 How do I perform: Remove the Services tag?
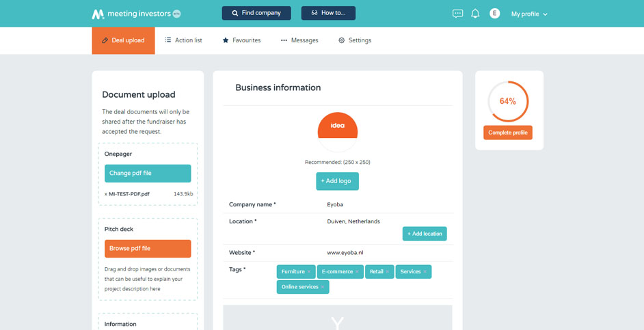click(425, 272)
